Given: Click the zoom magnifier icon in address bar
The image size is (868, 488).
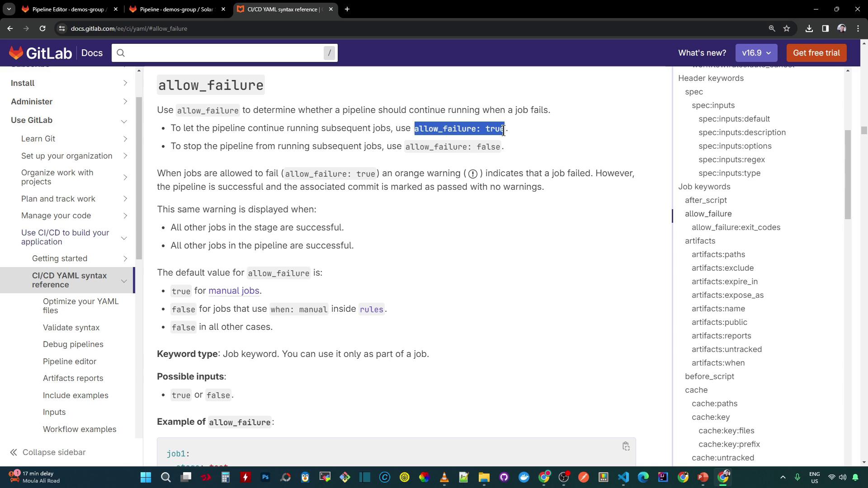Looking at the screenshot, I should coord(772,28).
